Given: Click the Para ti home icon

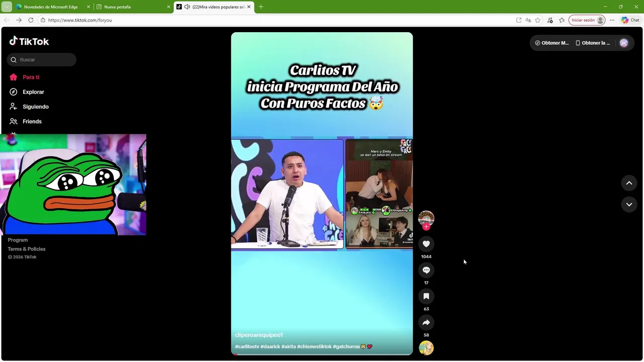Looking at the screenshot, I should (14, 77).
